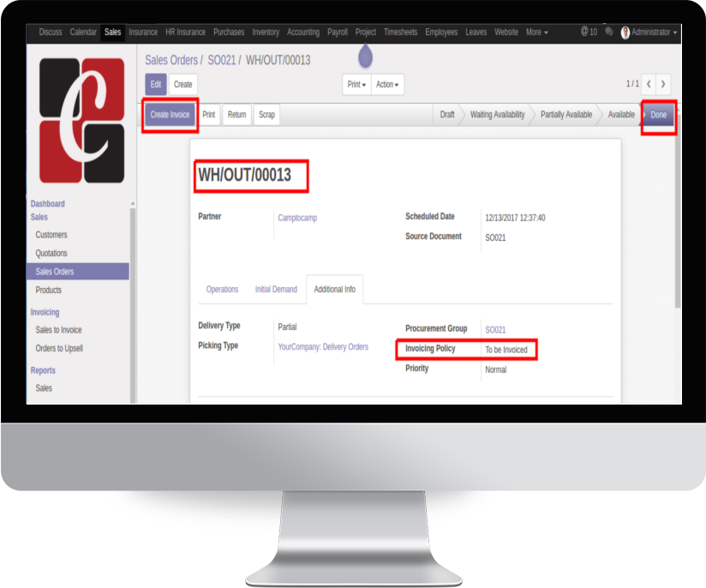The height and width of the screenshot is (588, 706).
Task: Switch to the Operations tab
Action: click(223, 289)
